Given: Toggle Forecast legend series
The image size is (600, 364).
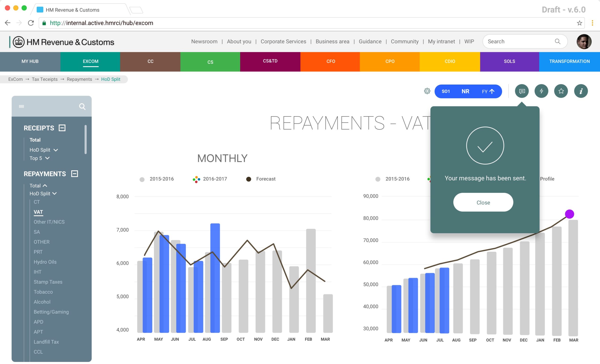Looking at the screenshot, I should (261, 179).
